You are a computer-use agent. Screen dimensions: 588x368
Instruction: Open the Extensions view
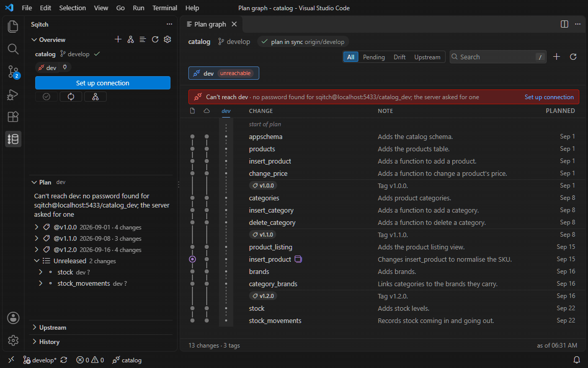[x=13, y=117]
